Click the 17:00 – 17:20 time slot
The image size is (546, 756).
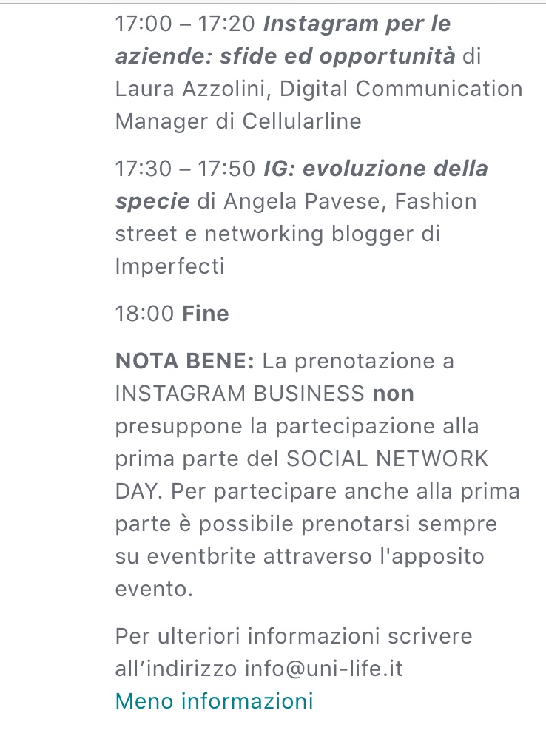click(185, 24)
